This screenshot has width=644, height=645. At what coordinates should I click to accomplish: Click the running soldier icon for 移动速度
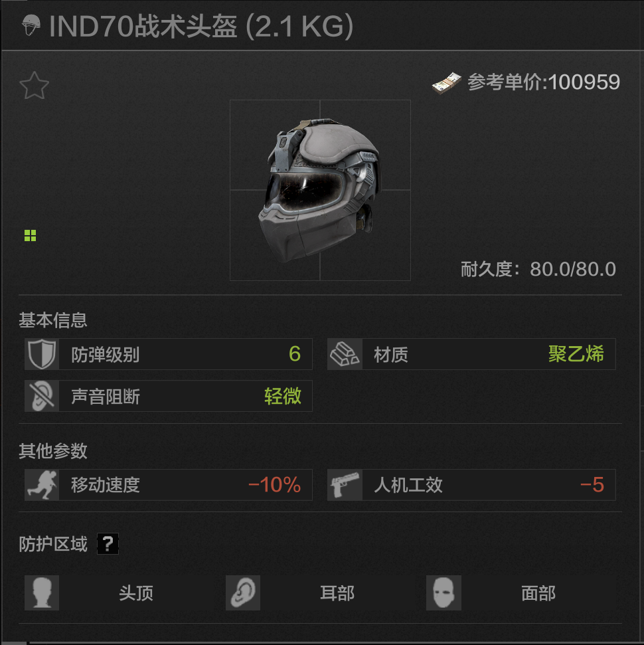[42, 485]
